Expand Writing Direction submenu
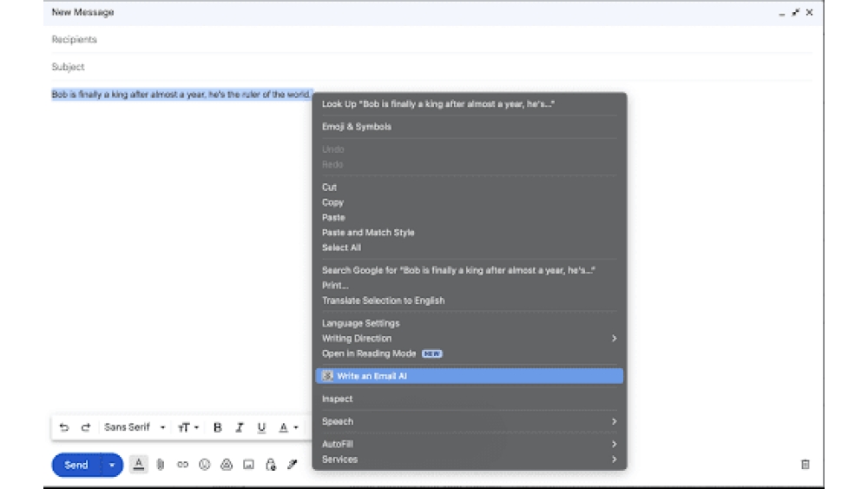The height and width of the screenshot is (489, 868). tap(470, 339)
